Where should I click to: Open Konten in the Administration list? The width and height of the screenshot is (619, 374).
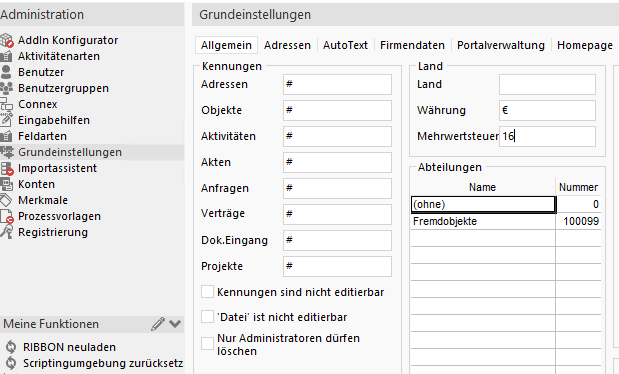[x=36, y=184]
